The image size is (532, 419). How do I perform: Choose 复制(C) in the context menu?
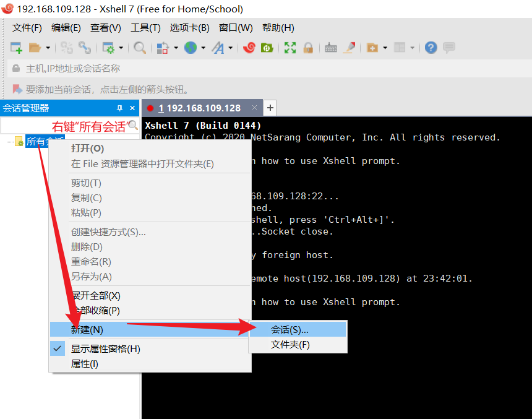150,197
